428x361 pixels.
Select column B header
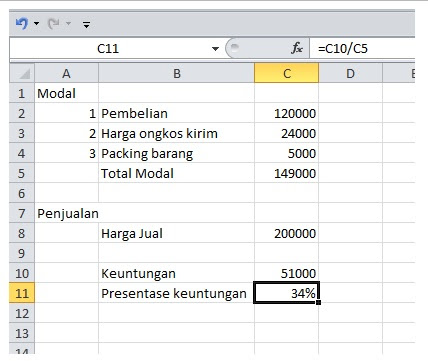(x=176, y=73)
